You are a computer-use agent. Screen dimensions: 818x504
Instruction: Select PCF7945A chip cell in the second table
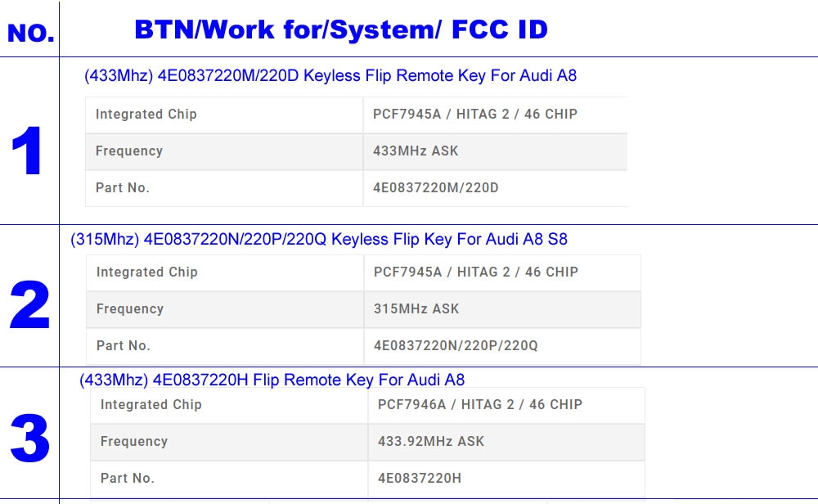click(x=476, y=272)
